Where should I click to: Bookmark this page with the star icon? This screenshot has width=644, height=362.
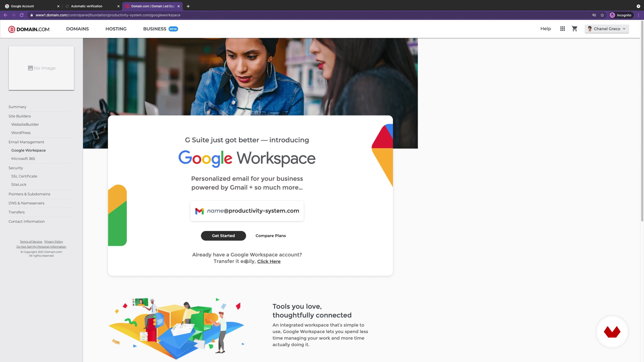(x=602, y=15)
